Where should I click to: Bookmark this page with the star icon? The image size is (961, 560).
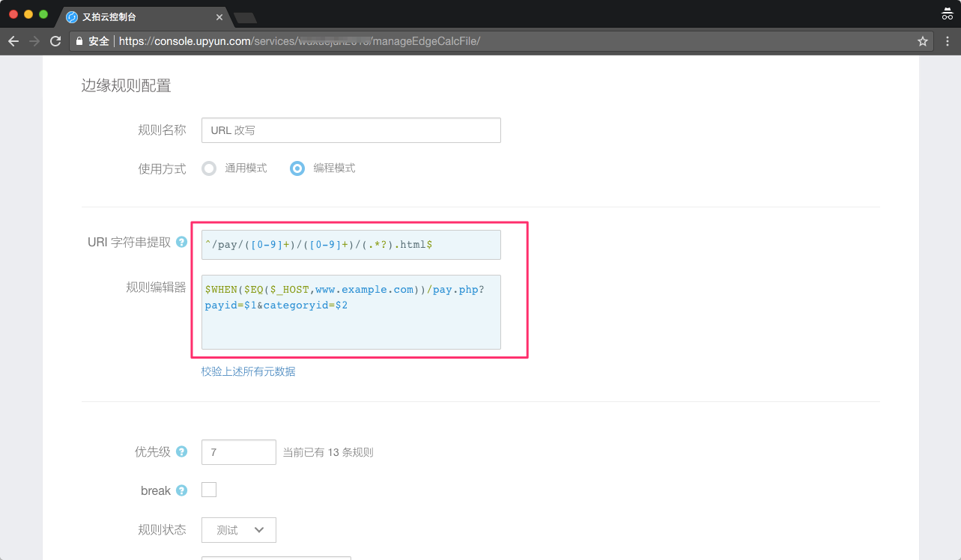point(923,41)
